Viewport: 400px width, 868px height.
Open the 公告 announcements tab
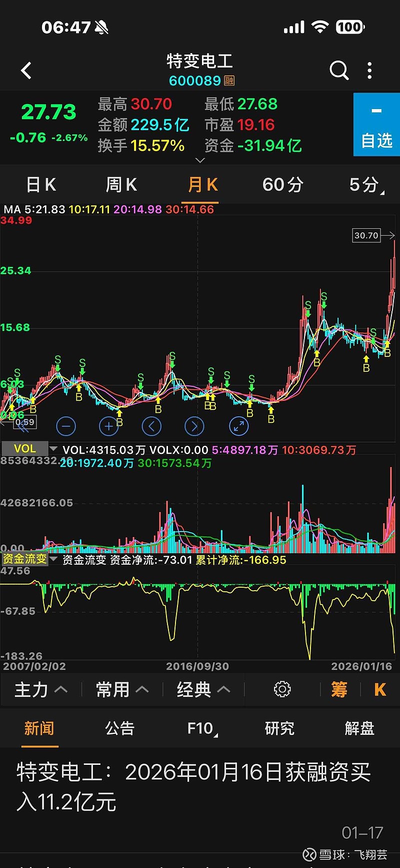click(x=119, y=728)
